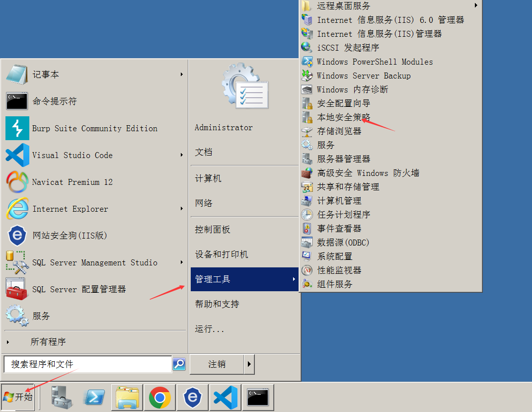Click the 搜索程序和文件 search box

coord(88,364)
